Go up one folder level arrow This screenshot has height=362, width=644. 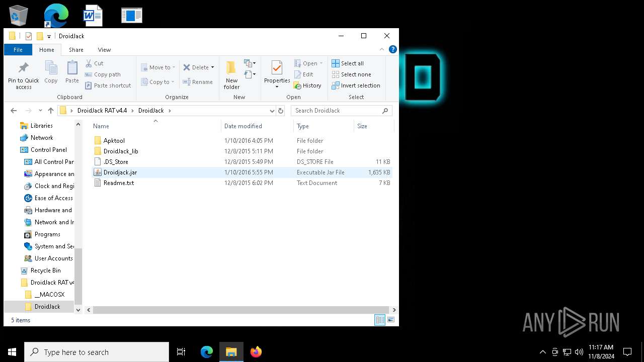pyautogui.click(x=51, y=111)
